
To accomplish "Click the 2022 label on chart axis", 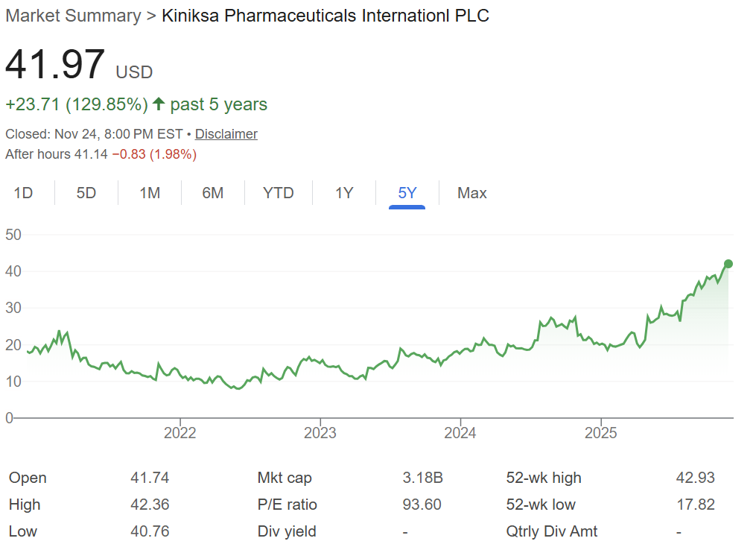I will pyautogui.click(x=180, y=433).
